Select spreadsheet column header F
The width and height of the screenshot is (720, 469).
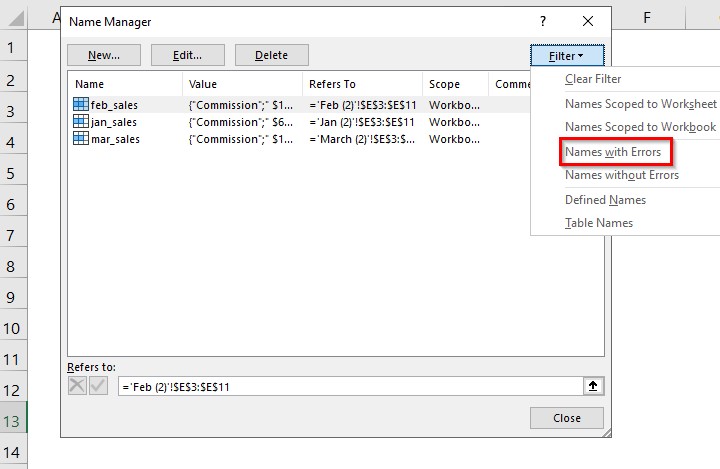coord(647,18)
